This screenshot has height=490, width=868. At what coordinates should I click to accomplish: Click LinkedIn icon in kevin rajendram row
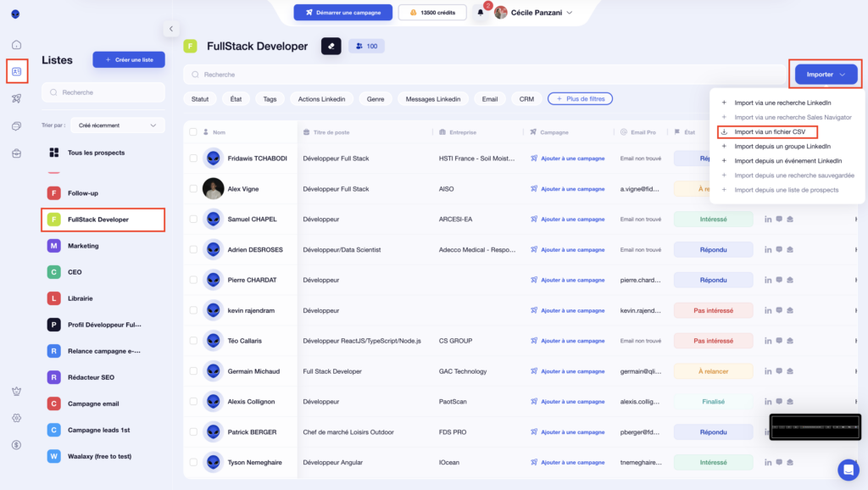pyautogui.click(x=768, y=310)
